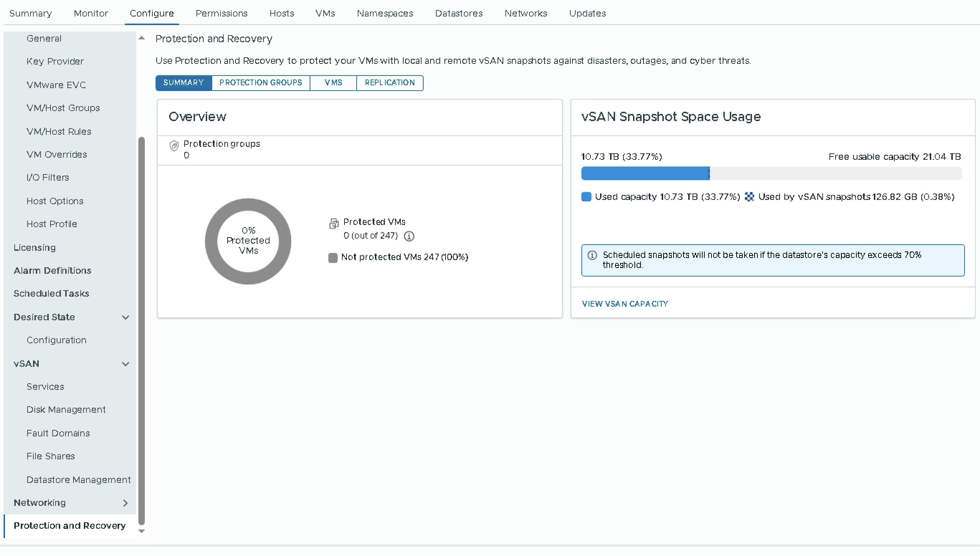Open Fault Domains

(58, 433)
